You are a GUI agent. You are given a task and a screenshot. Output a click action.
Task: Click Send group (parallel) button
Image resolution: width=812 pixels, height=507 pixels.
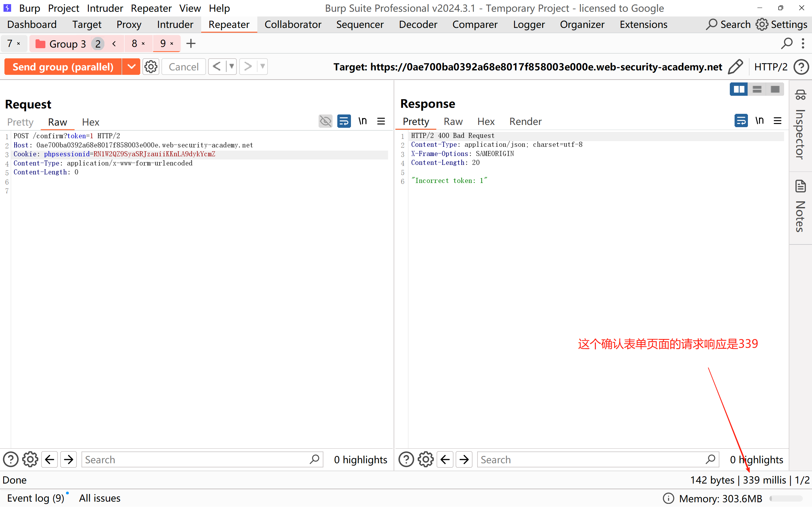[x=63, y=66]
